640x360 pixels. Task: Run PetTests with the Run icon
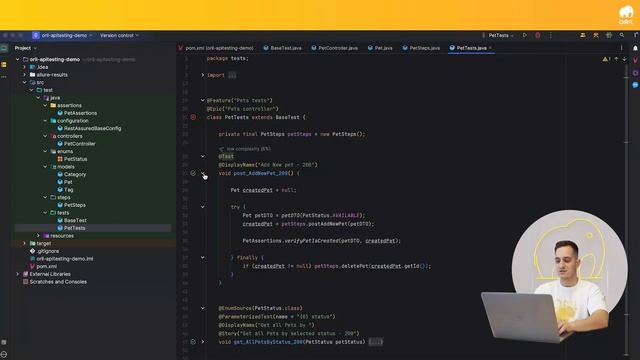[x=525, y=36]
